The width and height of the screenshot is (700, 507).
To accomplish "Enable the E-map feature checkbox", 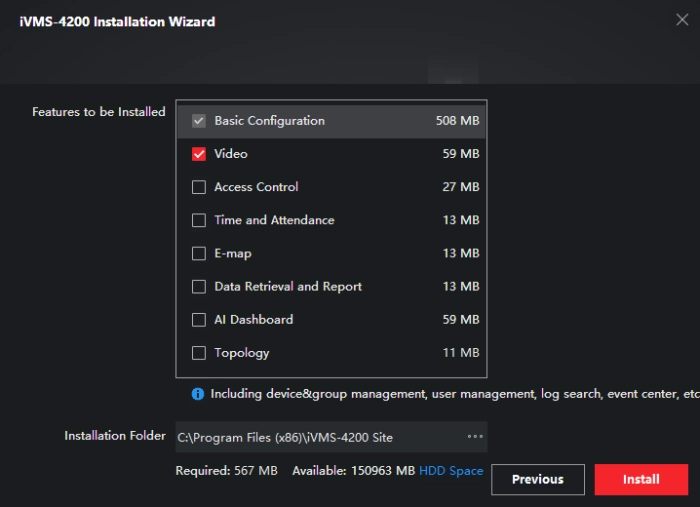I will point(199,253).
